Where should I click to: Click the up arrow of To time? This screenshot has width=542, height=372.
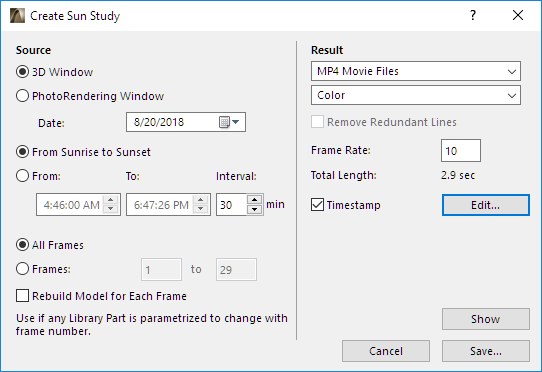(200, 199)
